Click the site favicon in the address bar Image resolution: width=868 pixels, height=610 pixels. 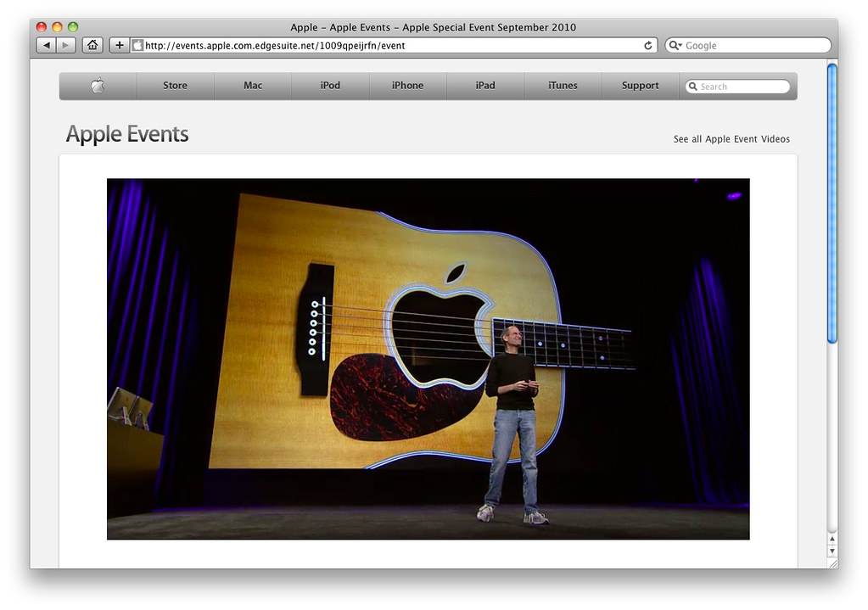[137, 46]
